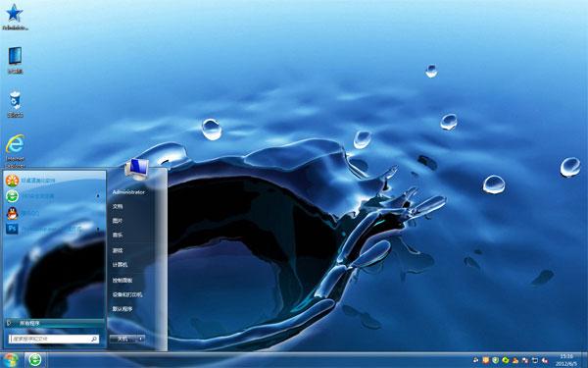Click the Windows Start orb
The image size is (588, 368).
click(10, 360)
